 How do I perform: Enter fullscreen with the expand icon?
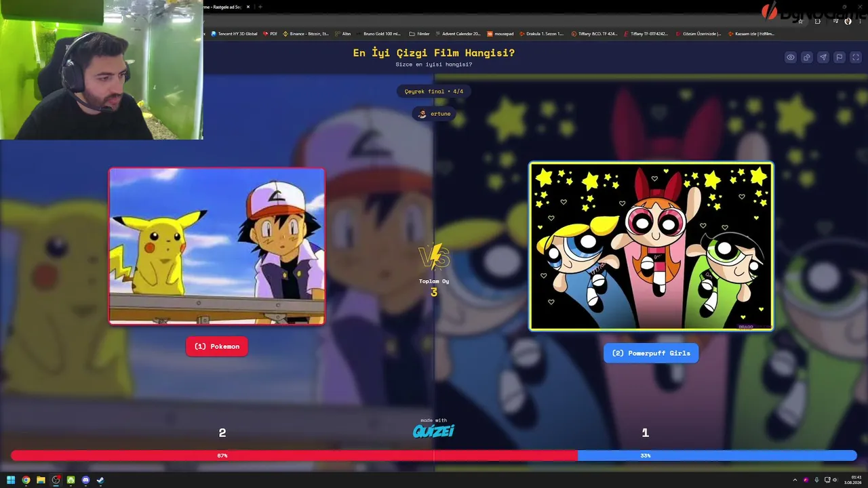point(856,58)
